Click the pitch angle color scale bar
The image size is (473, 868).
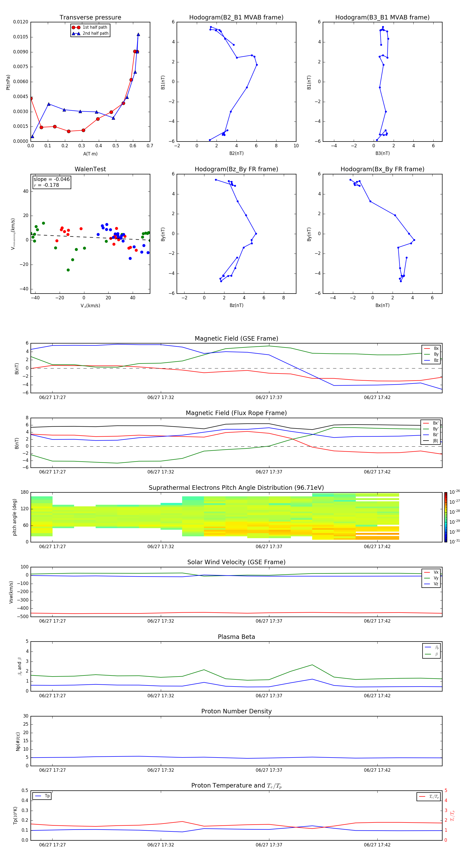(446, 517)
